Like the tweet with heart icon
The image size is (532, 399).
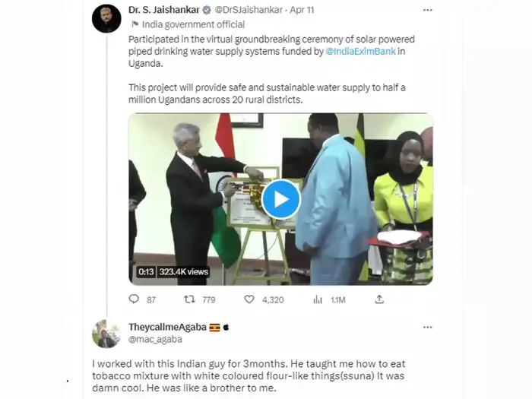[249, 299]
